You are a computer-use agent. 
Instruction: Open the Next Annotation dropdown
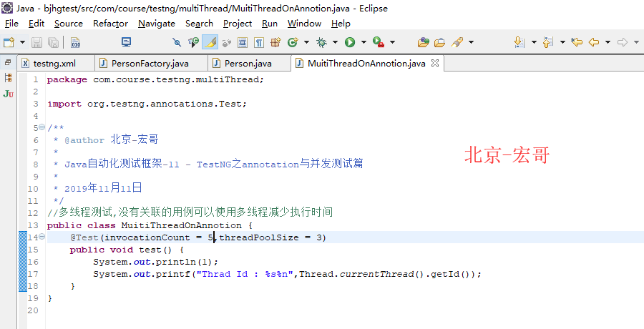coord(534,42)
